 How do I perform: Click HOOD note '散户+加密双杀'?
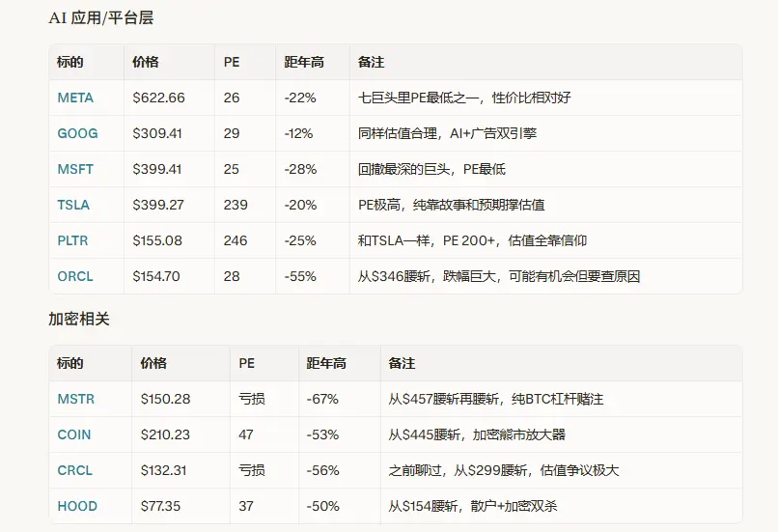(514, 506)
